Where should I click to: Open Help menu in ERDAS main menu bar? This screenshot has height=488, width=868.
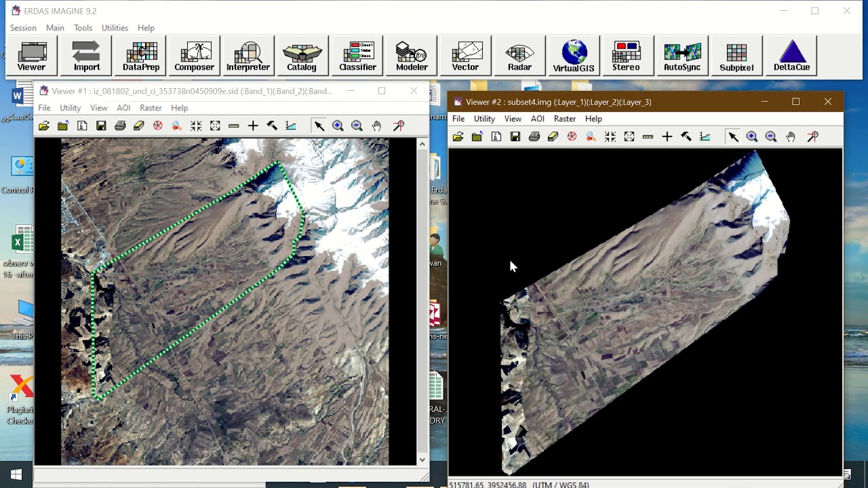coord(146,28)
